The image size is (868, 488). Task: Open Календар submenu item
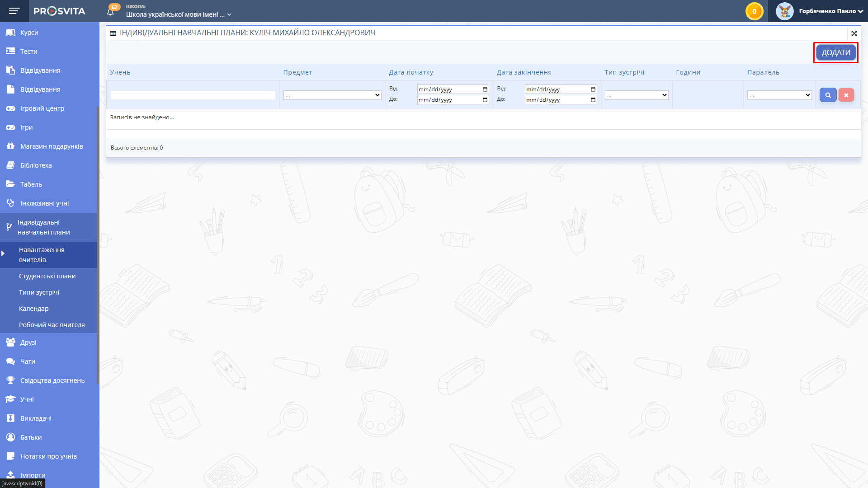pos(33,309)
